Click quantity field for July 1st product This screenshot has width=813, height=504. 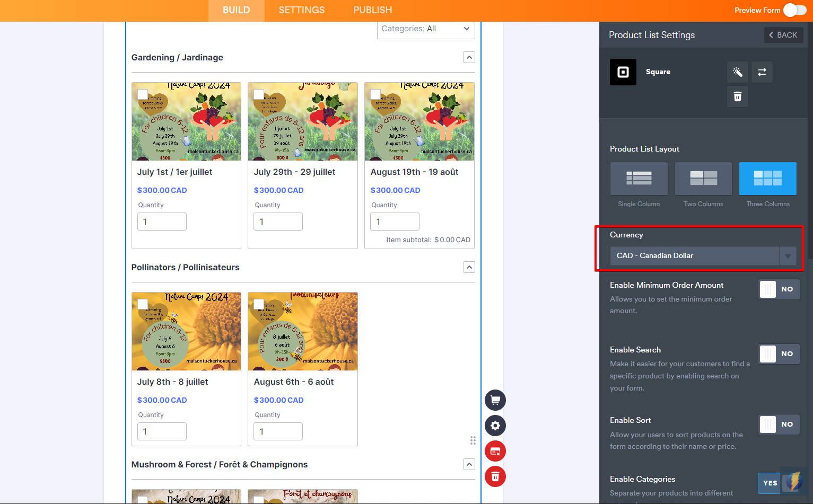[162, 222]
